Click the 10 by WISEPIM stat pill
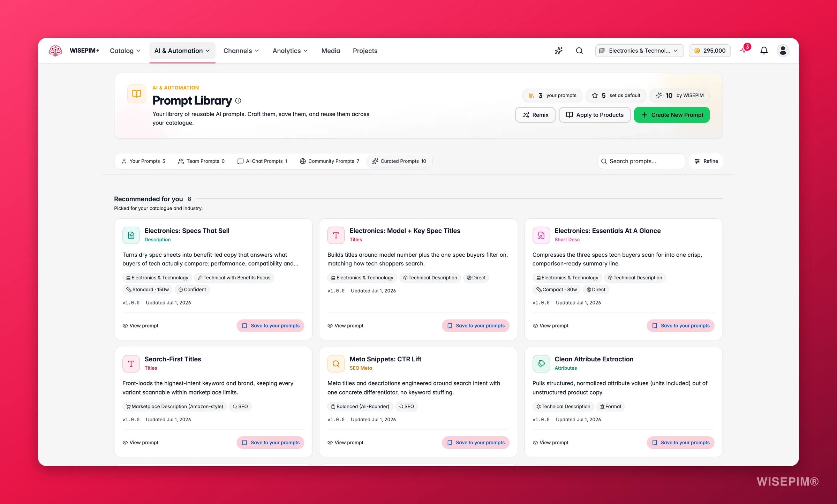 click(x=679, y=95)
